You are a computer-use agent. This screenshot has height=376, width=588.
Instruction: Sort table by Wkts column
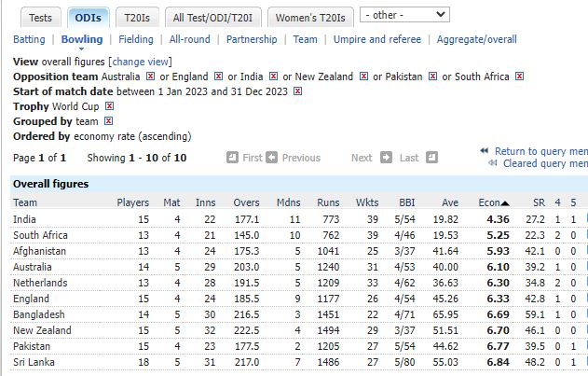[x=367, y=202]
